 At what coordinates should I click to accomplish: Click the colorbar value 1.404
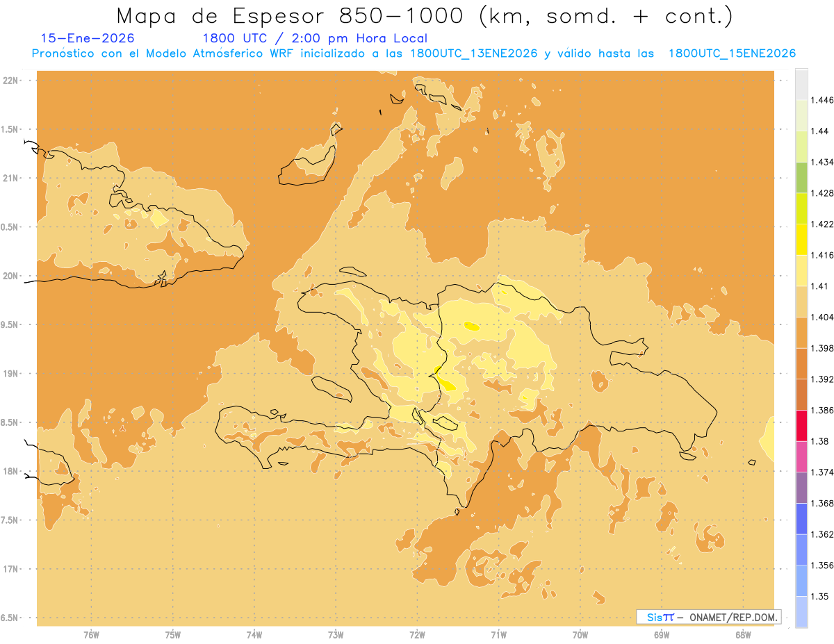click(x=824, y=317)
